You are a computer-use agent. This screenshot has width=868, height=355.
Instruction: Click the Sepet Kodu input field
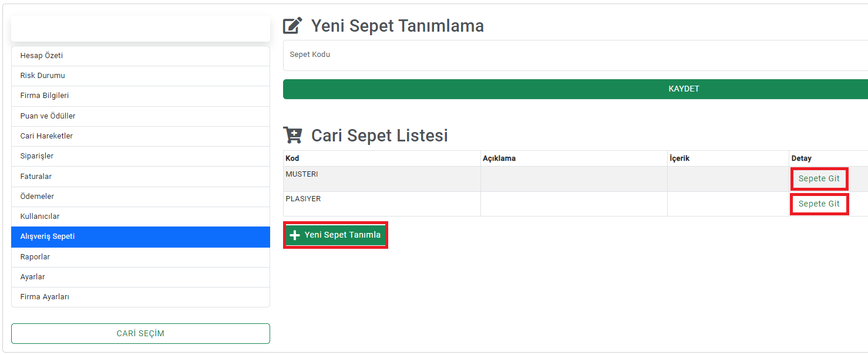click(x=576, y=55)
